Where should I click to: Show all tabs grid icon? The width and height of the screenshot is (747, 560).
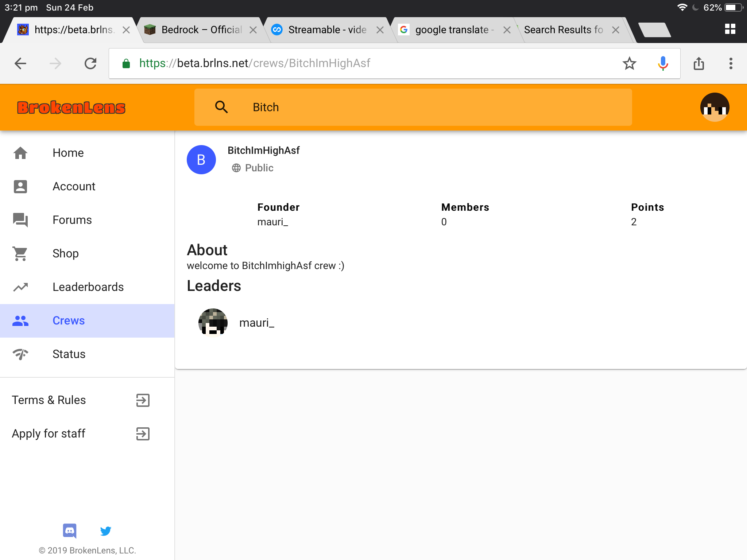(x=730, y=29)
